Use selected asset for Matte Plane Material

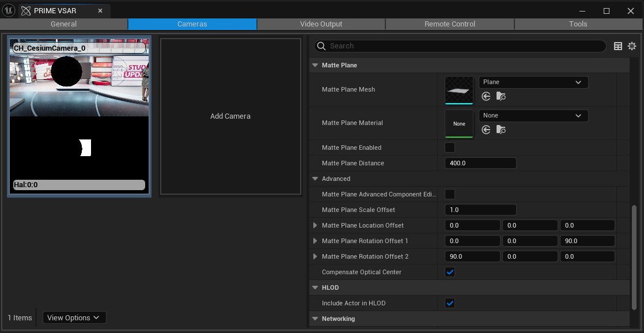tap(486, 130)
